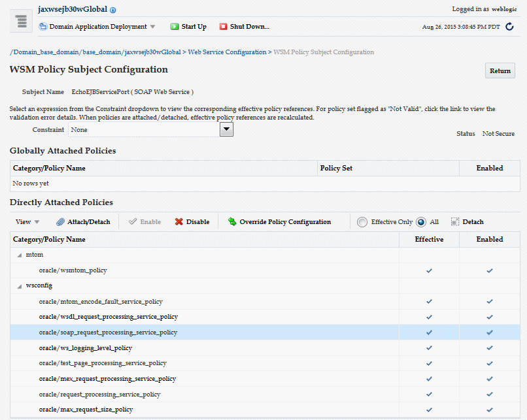527x420 pixels.
Task: Click the Constraint field showing None
Action: point(144,129)
